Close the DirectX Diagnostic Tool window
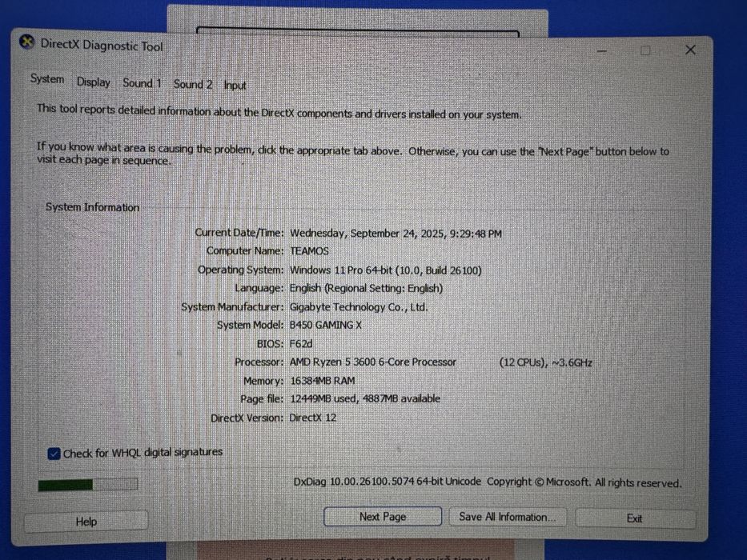Image resolution: width=747 pixels, height=560 pixels. coord(690,50)
